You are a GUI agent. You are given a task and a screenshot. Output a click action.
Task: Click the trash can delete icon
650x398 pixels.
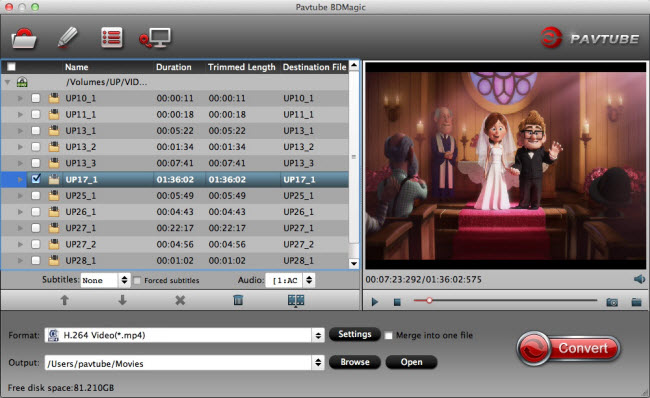tap(238, 300)
